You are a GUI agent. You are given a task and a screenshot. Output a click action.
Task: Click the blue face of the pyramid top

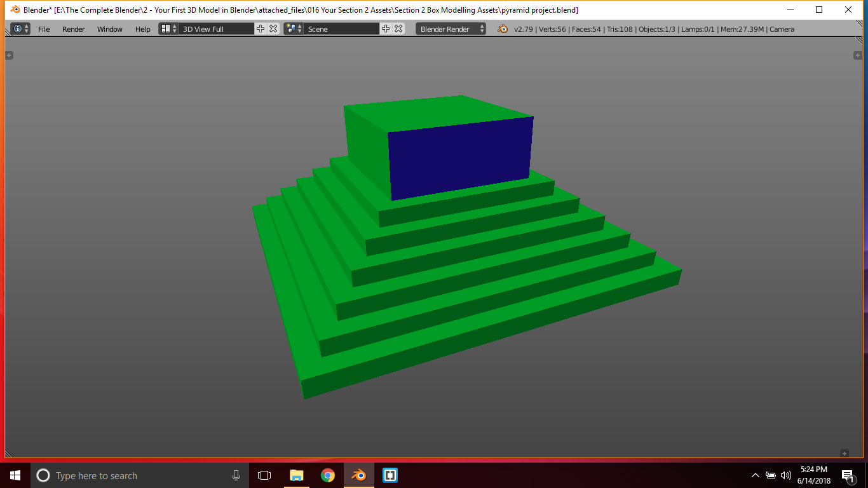tap(460, 158)
